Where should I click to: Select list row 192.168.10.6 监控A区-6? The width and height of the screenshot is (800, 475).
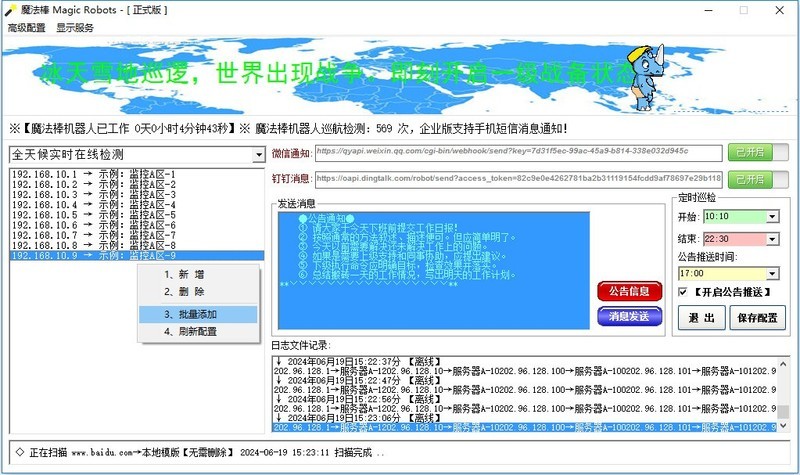(x=137, y=225)
